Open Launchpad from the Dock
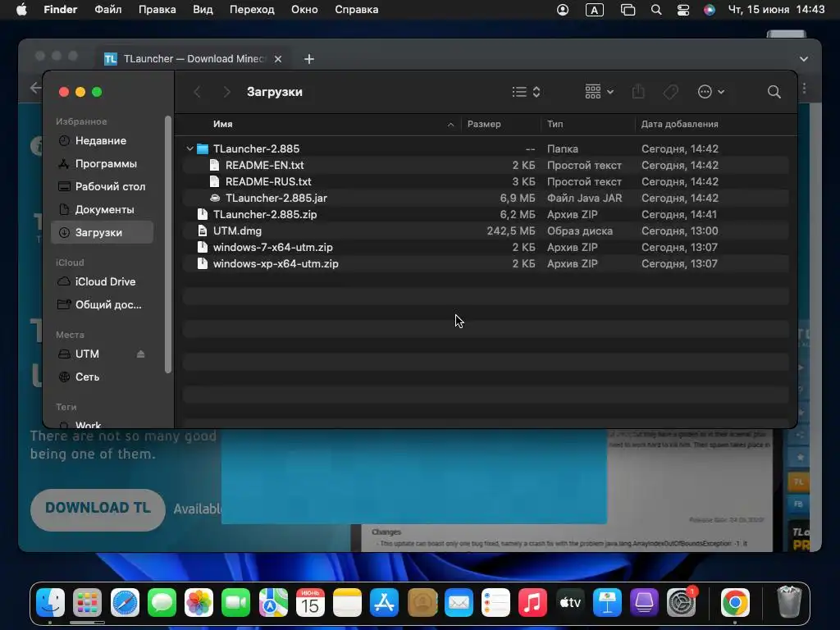840x630 pixels. point(87,602)
